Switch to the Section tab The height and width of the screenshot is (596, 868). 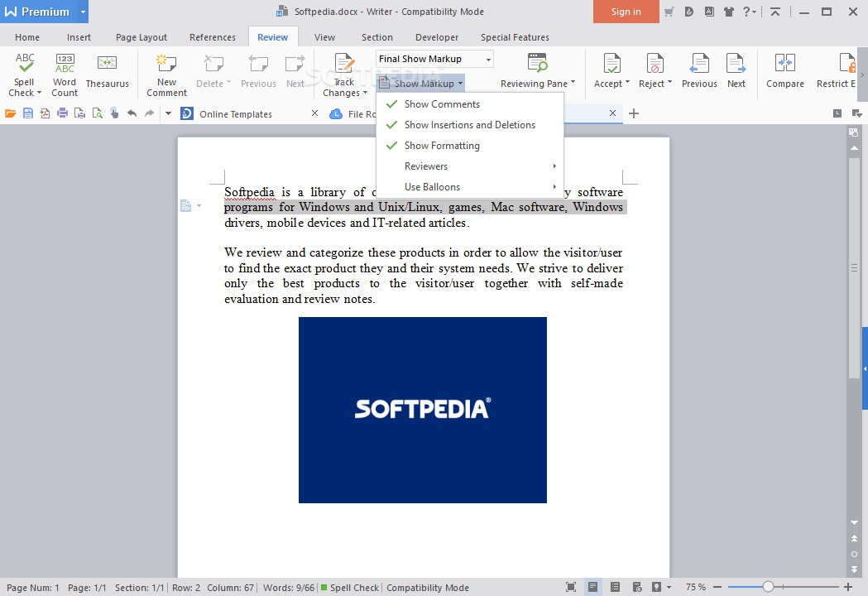377,37
